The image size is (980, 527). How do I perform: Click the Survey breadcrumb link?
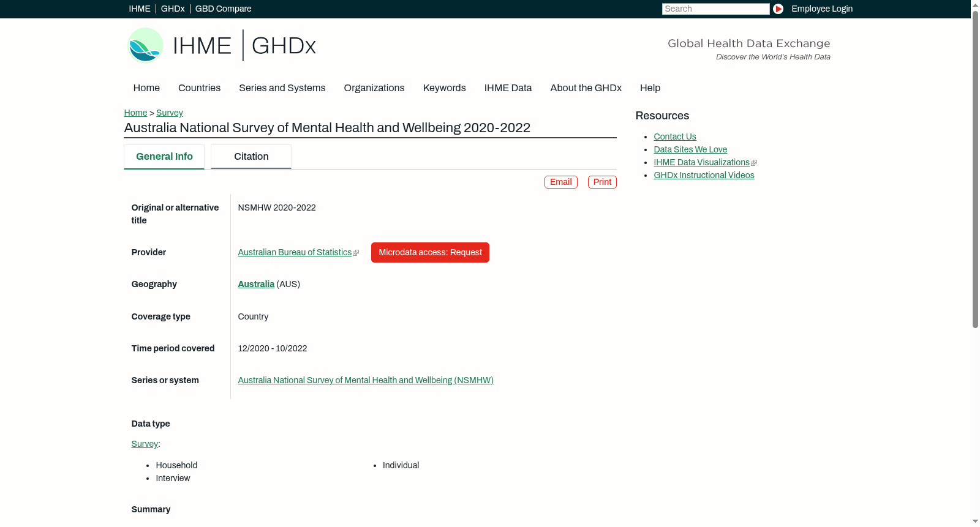tap(170, 113)
